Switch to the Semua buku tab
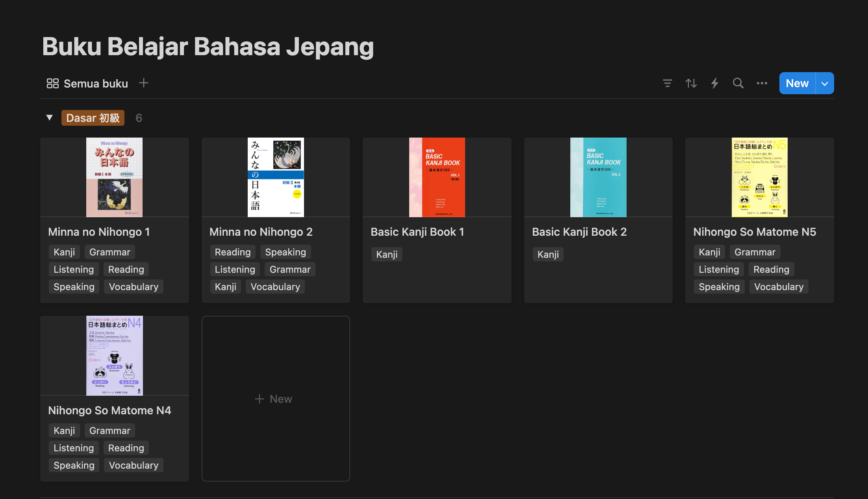This screenshot has width=868, height=499. tap(87, 83)
